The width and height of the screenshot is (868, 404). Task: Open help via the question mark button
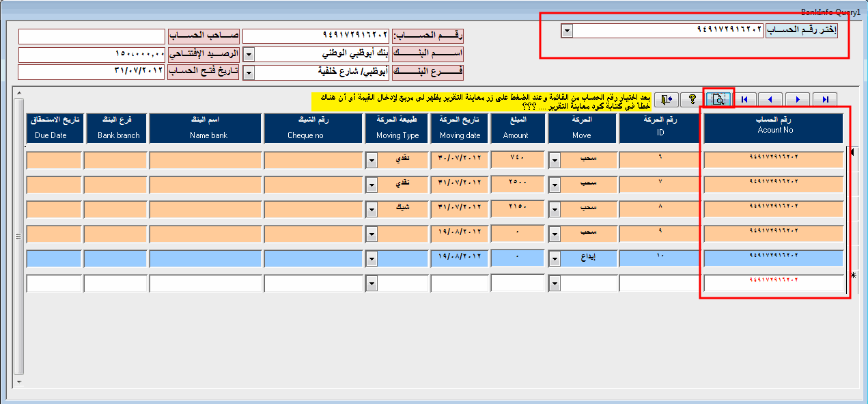[691, 100]
